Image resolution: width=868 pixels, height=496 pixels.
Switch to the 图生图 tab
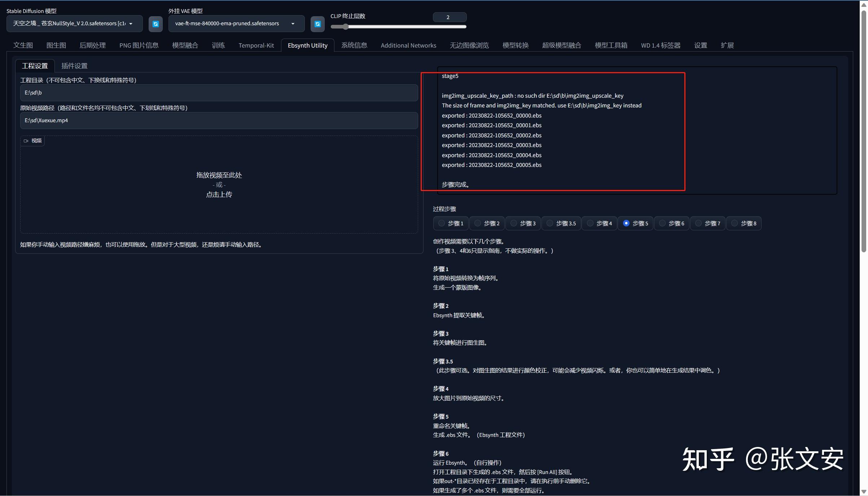click(56, 45)
